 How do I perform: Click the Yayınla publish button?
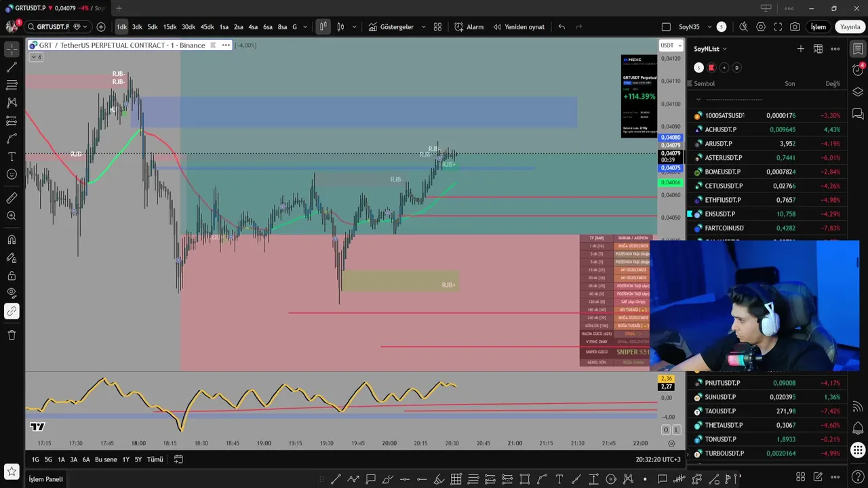[x=850, y=27]
